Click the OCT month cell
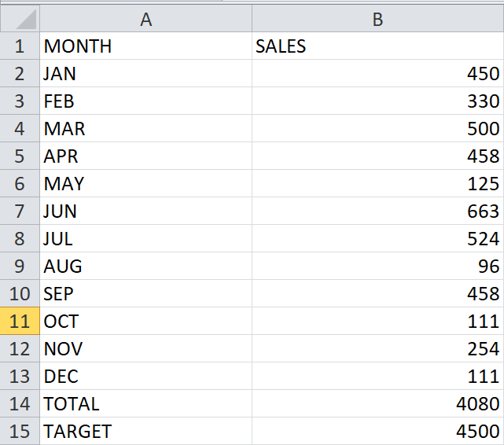The height and width of the screenshot is (445, 504). pos(145,322)
